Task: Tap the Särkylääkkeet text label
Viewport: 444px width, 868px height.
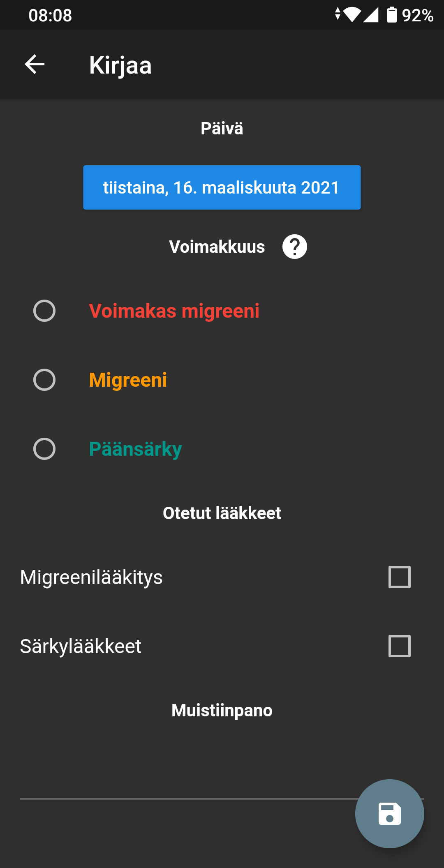Action: pyautogui.click(x=81, y=646)
